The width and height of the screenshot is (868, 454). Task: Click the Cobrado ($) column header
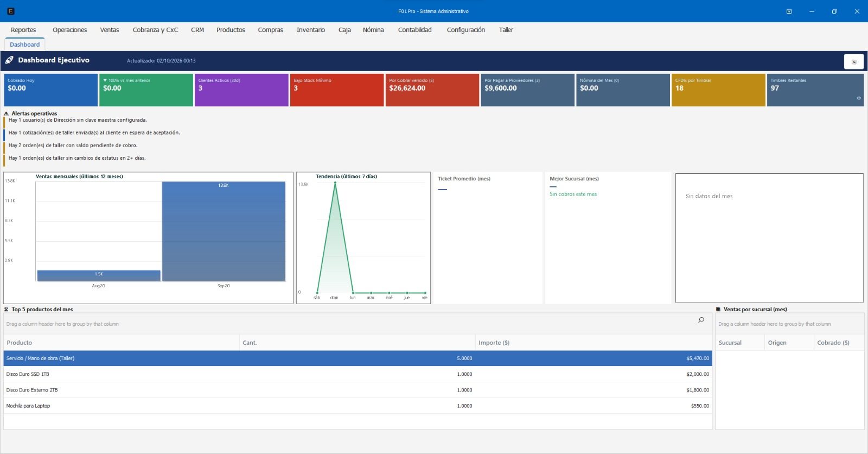pyautogui.click(x=839, y=343)
